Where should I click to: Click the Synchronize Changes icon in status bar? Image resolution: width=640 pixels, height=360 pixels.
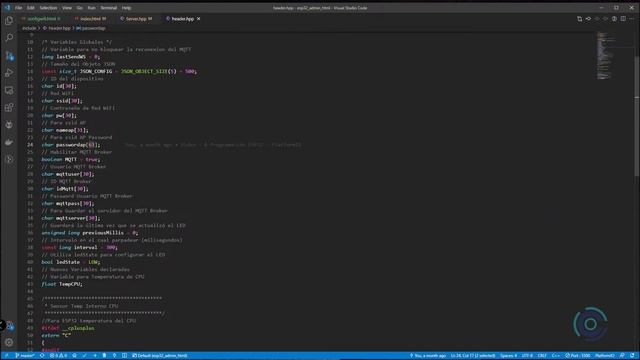[x=42, y=356]
